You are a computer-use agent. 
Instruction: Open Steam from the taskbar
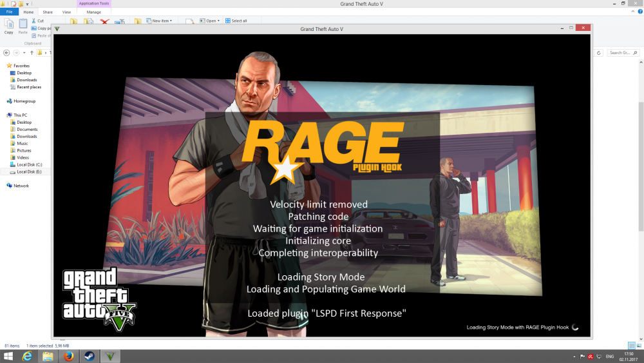(x=89, y=356)
